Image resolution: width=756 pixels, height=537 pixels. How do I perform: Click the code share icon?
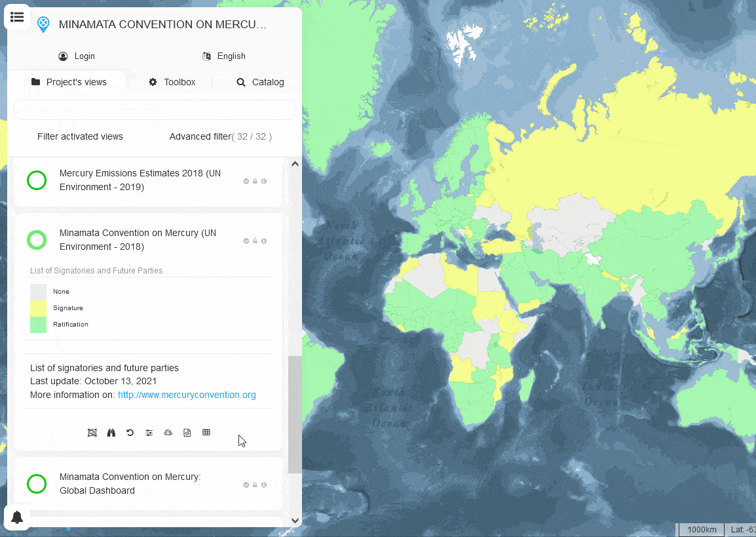[x=187, y=433]
